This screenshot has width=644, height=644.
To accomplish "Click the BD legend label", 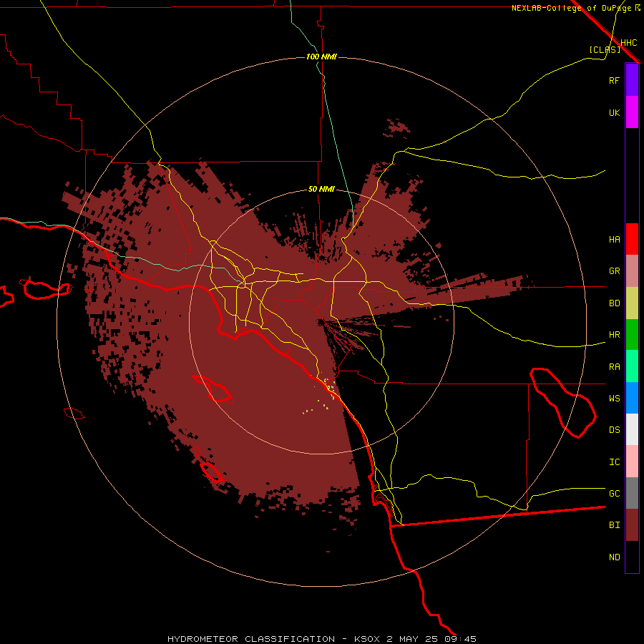I will point(614,303).
